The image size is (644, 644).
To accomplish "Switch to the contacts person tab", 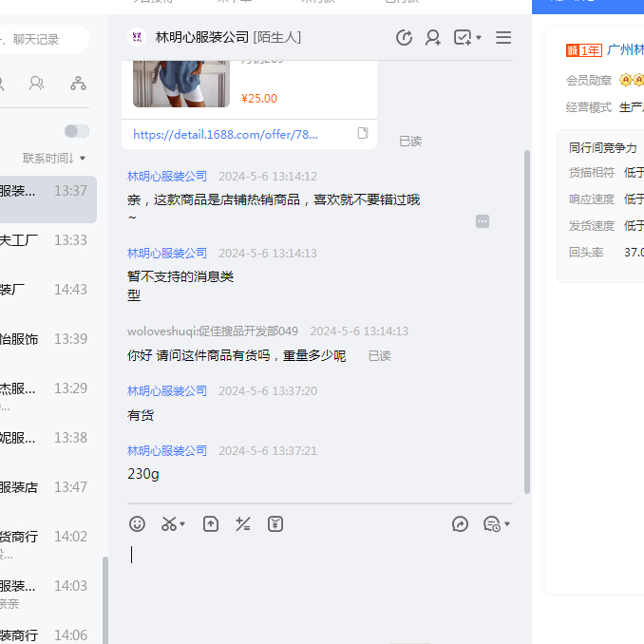I will [x=36, y=84].
